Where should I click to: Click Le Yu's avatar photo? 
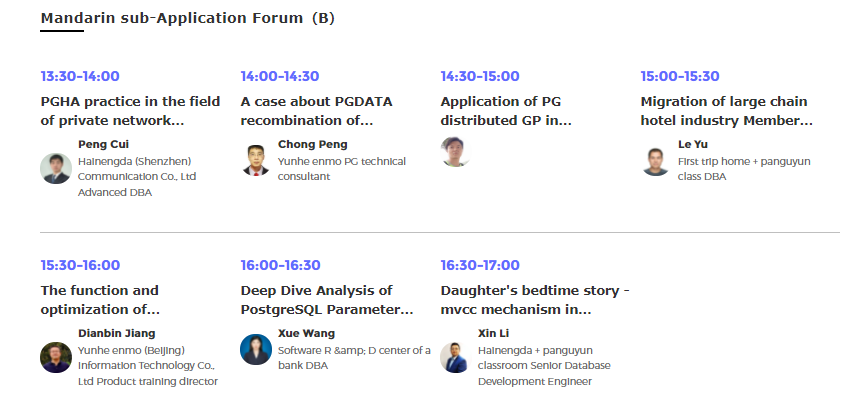656,160
